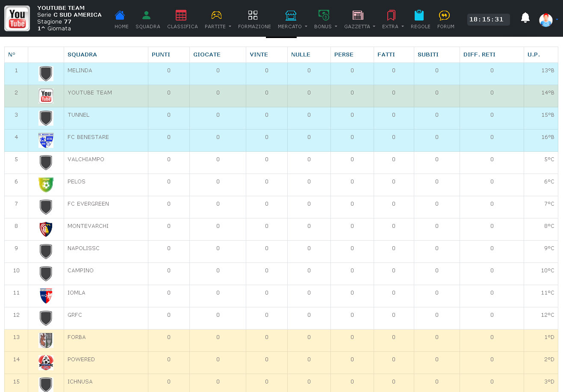Image resolution: width=563 pixels, height=392 pixels.
Task: Open ICHNUSA team name
Action: point(80,382)
